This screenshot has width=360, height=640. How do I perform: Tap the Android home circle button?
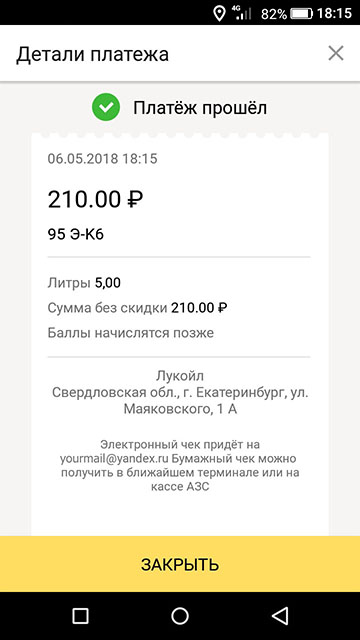pyautogui.click(x=180, y=616)
